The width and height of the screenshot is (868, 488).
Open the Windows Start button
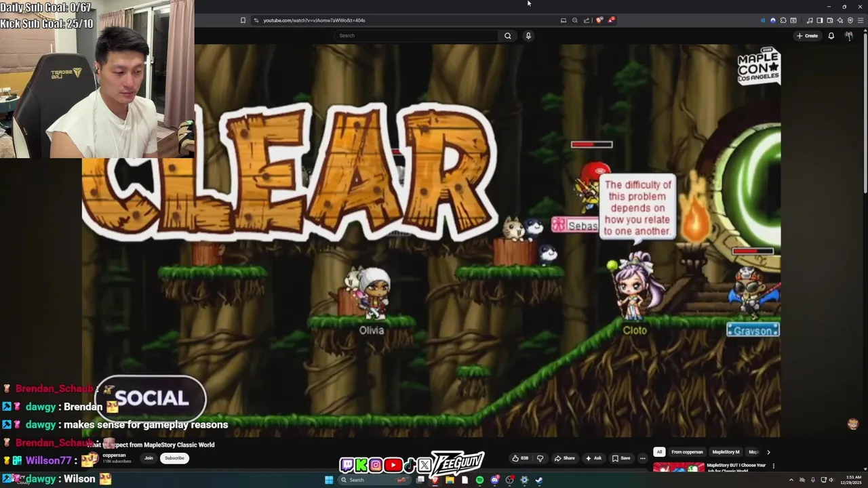329,480
